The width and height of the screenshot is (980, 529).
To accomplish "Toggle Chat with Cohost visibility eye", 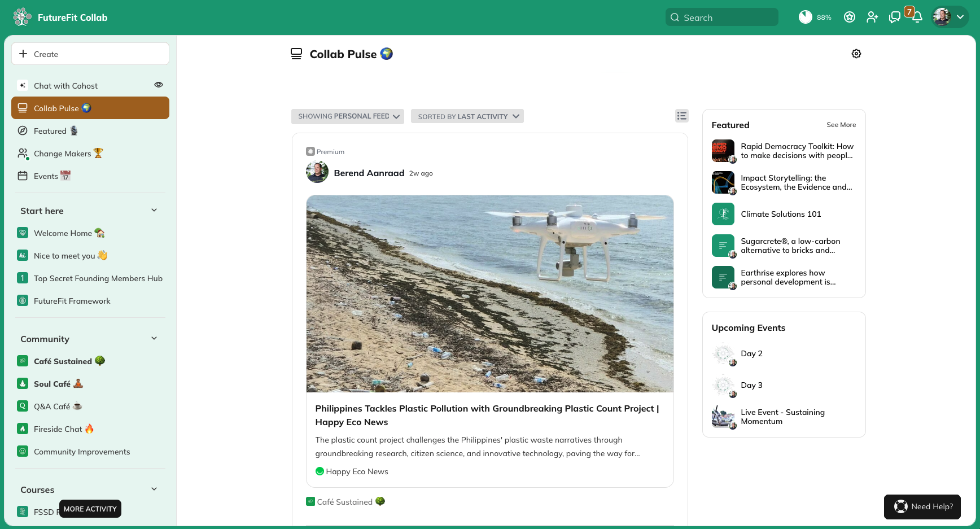I will pyautogui.click(x=159, y=85).
